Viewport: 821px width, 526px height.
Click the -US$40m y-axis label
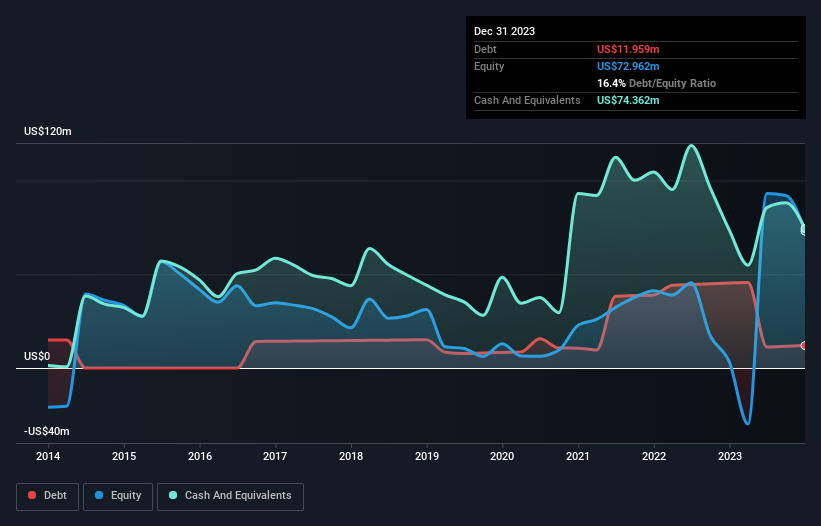47,431
